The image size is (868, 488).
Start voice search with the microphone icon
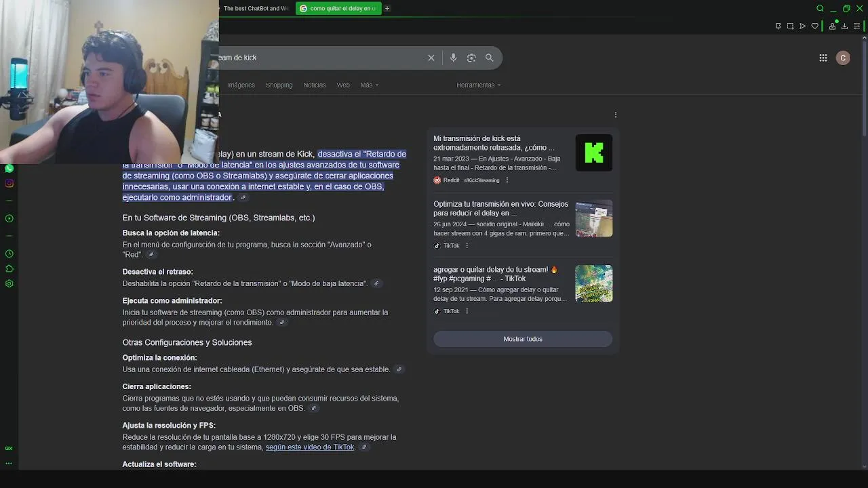pos(453,58)
